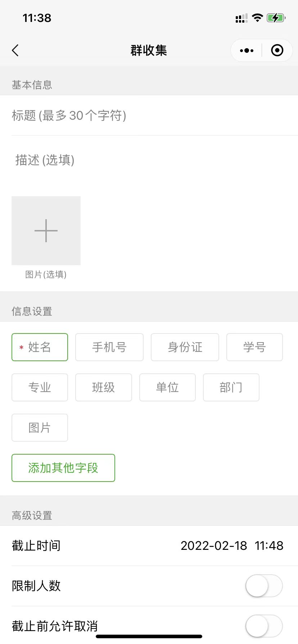
Task: Choose the 图片 field option
Action: pos(40,428)
